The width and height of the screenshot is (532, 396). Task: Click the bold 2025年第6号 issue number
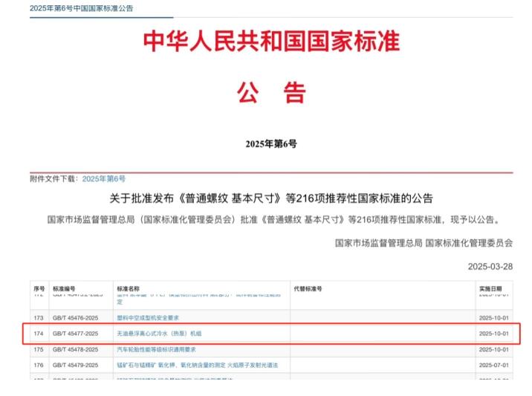pos(271,144)
